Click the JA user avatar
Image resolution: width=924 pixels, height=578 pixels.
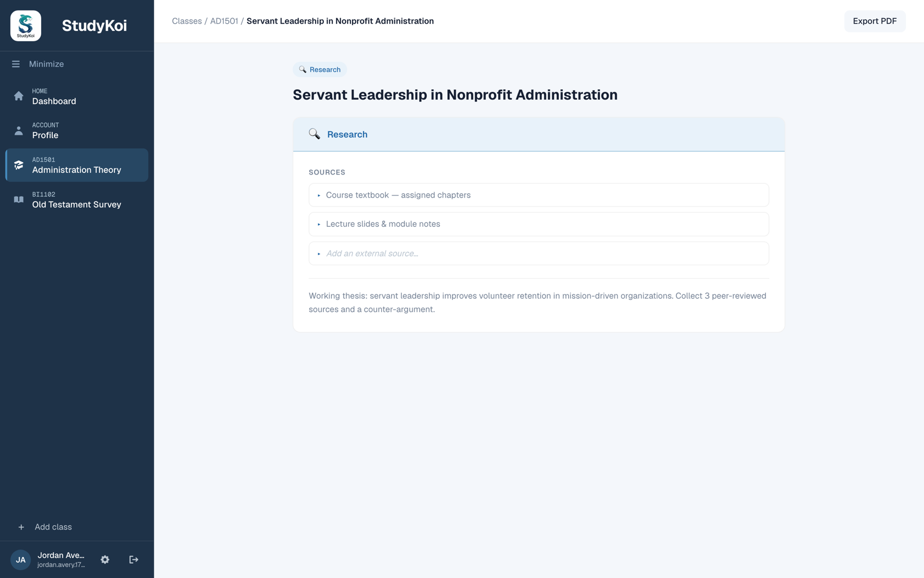click(21, 560)
